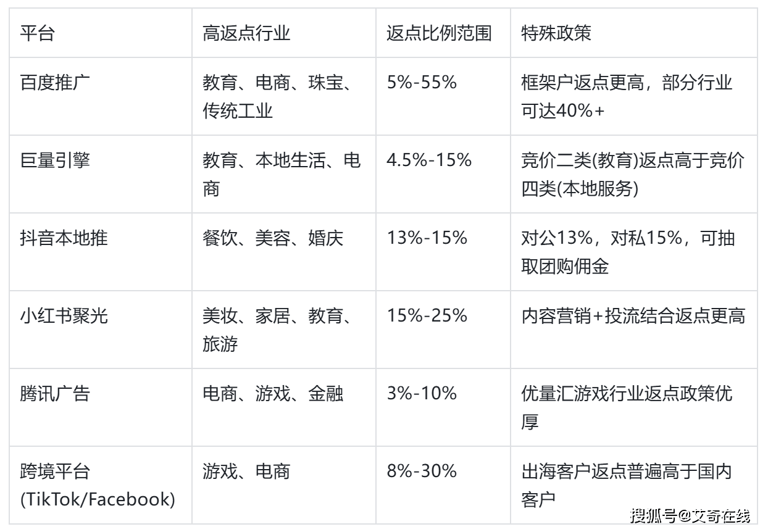768x532 pixels.
Task: Click the 内容营销+投流结合返点更高 policy cell
Action: click(x=633, y=316)
